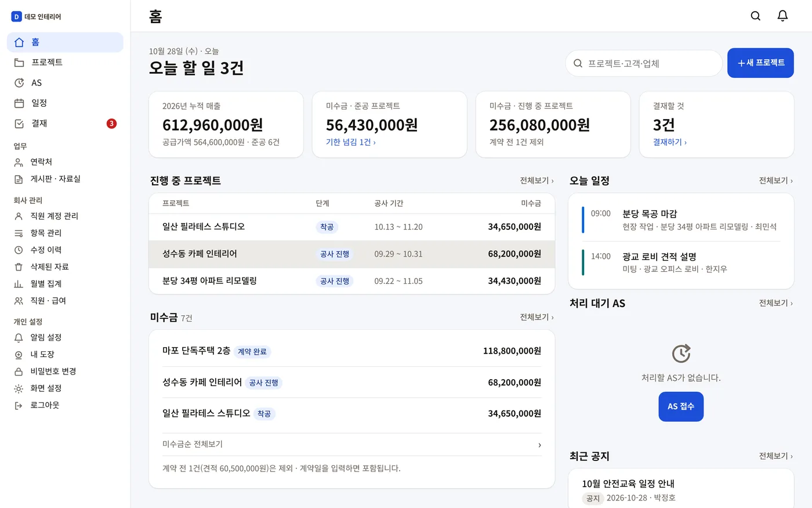The height and width of the screenshot is (508, 812).
Task: Open 전체보기 for 처리 대기 AS
Action: coord(776,303)
